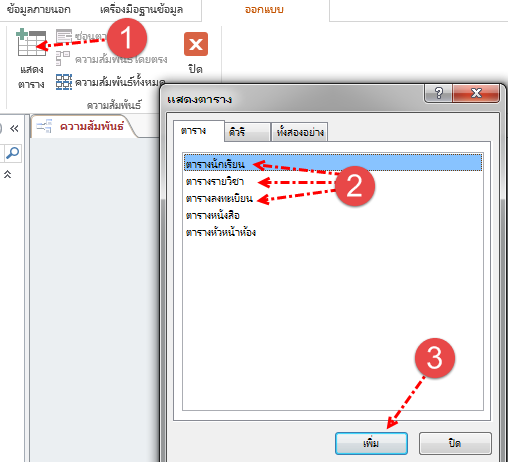The height and width of the screenshot is (462, 508).
Task: Click the hide table ribbon icon
Action: (64, 36)
